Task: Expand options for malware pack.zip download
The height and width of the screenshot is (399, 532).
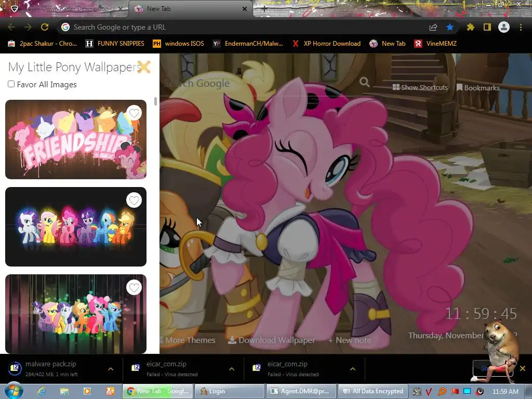Action: (111, 369)
